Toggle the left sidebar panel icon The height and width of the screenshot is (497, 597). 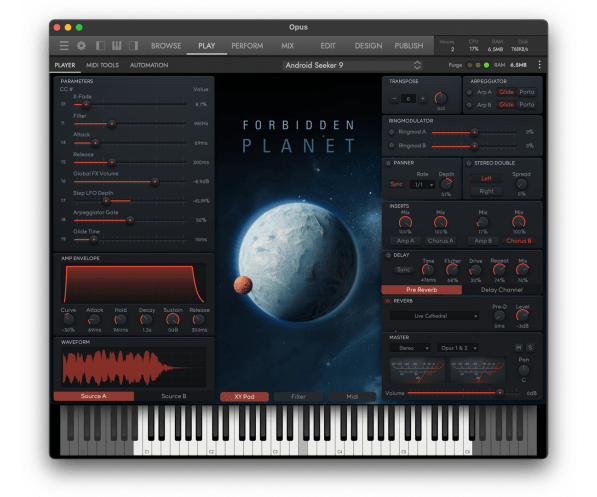101,46
